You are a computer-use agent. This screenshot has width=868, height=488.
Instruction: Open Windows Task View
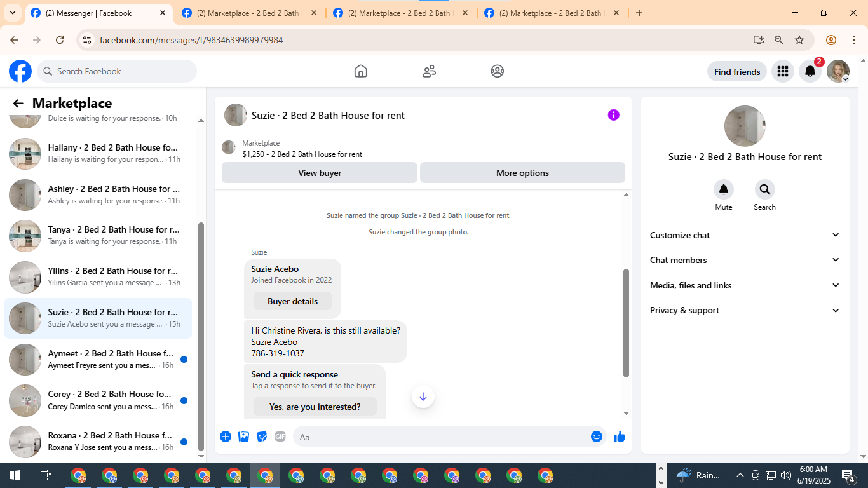[45, 475]
